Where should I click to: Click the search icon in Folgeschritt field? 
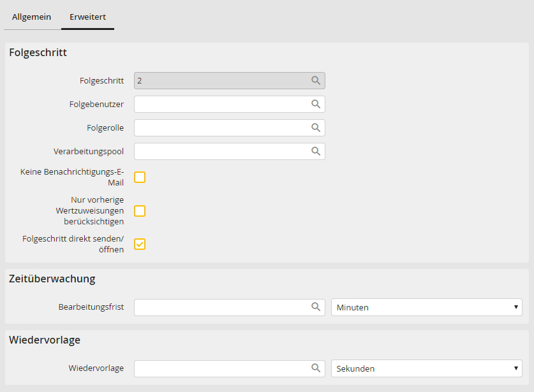[x=315, y=81]
